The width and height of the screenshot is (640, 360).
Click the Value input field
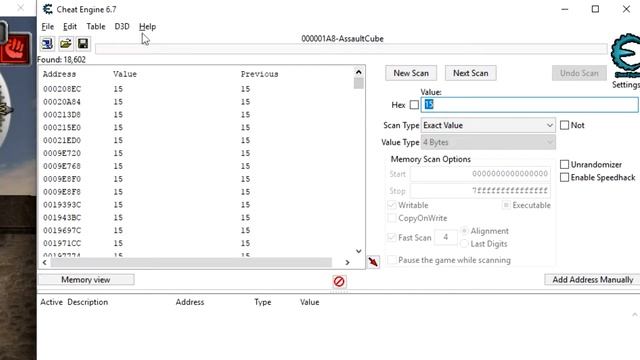pyautogui.click(x=529, y=105)
